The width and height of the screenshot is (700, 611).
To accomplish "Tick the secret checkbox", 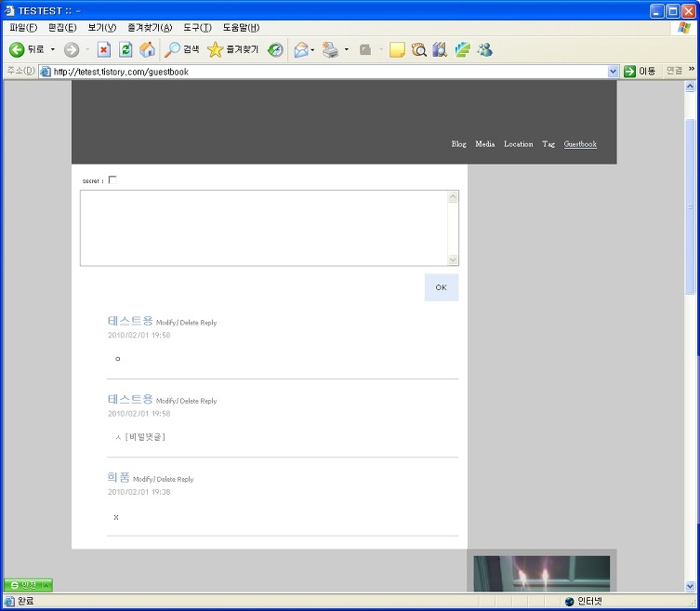I will pos(112,180).
